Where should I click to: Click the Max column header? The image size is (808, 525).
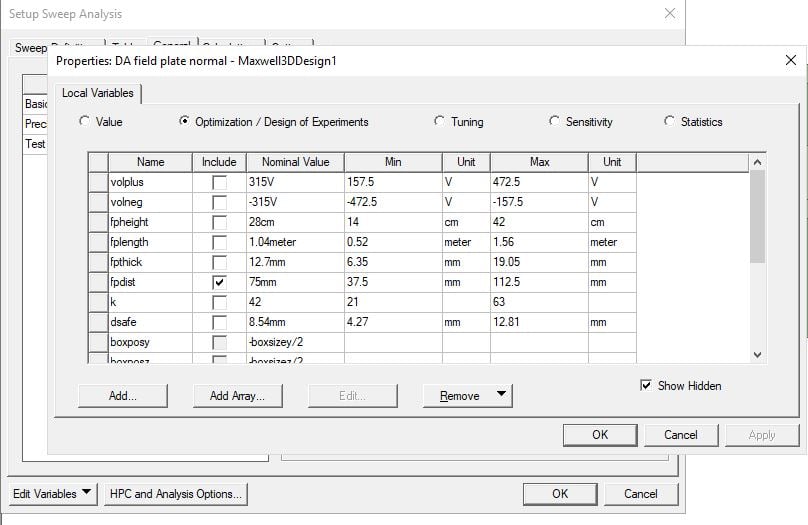(540, 162)
